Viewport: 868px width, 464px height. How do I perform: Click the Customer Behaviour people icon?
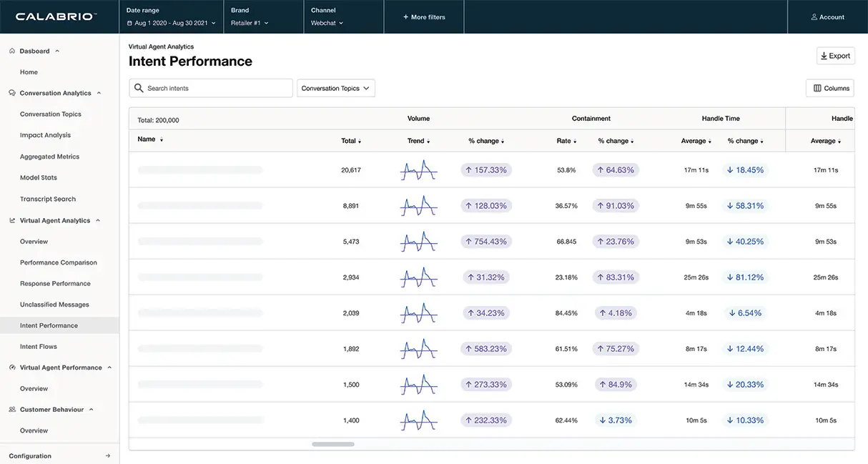(12, 410)
